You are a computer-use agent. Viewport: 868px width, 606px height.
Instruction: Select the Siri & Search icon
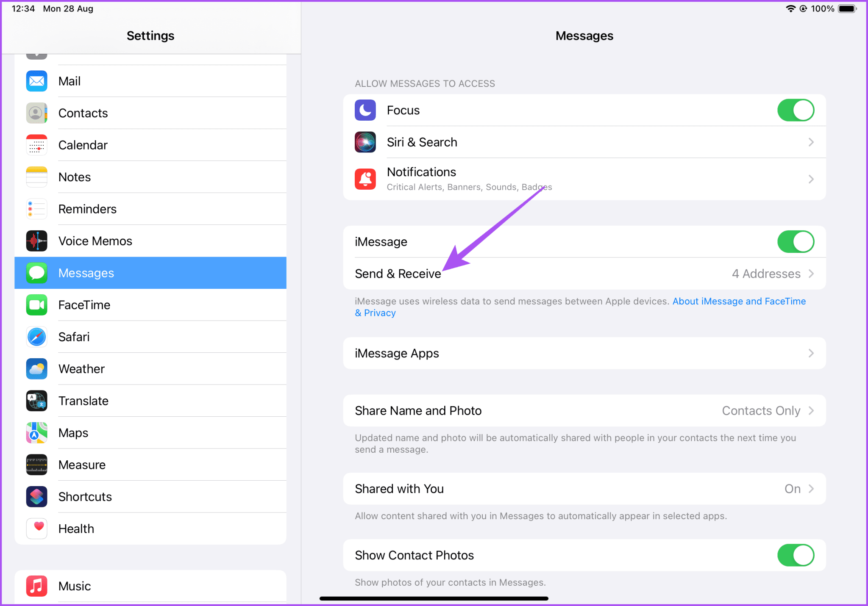pyautogui.click(x=365, y=142)
